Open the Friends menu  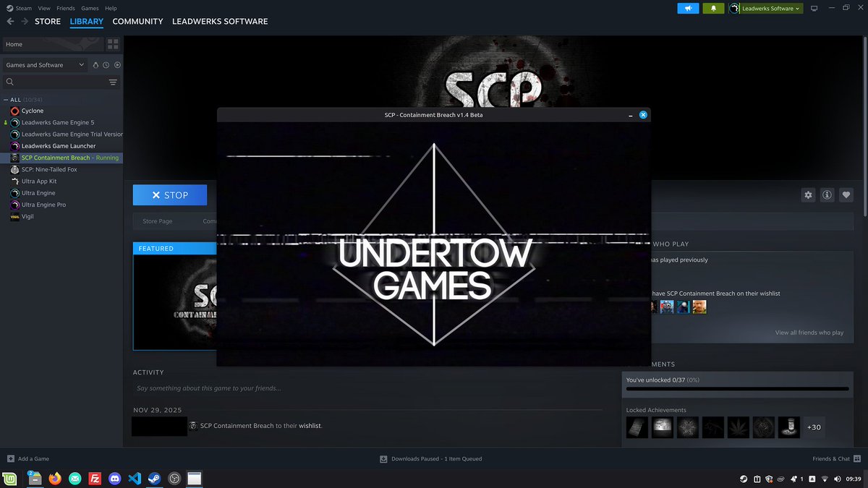coord(65,8)
